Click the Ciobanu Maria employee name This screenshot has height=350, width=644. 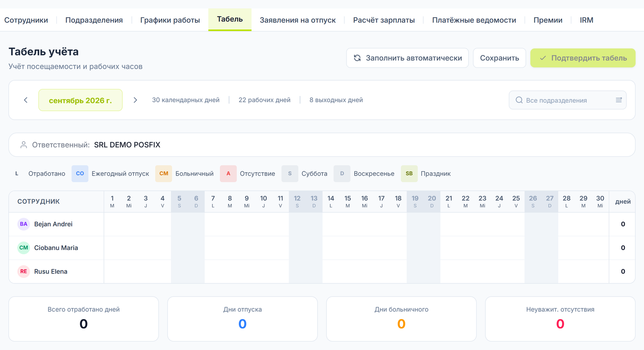click(56, 248)
